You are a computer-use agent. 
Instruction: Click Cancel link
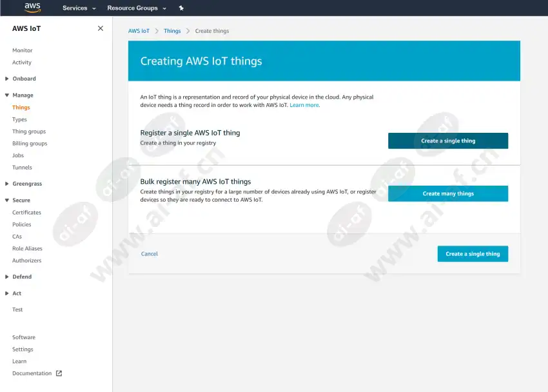click(x=149, y=253)
